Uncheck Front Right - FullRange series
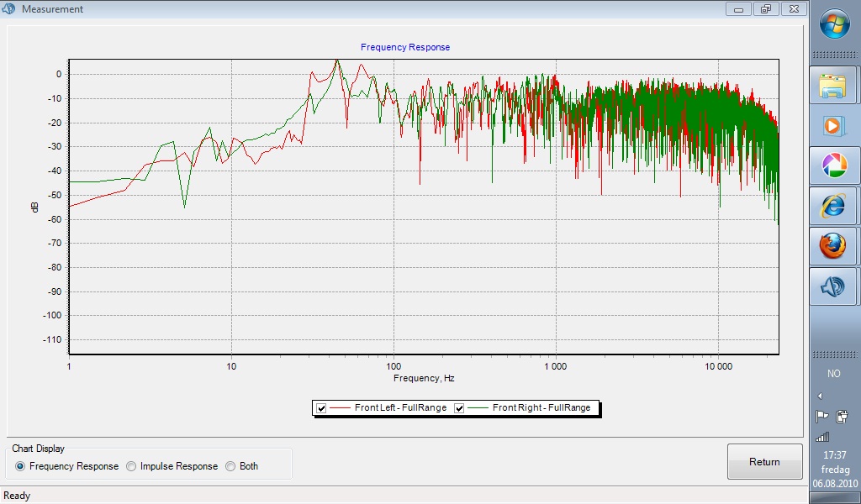861x504 pixels. click(460, 408)
